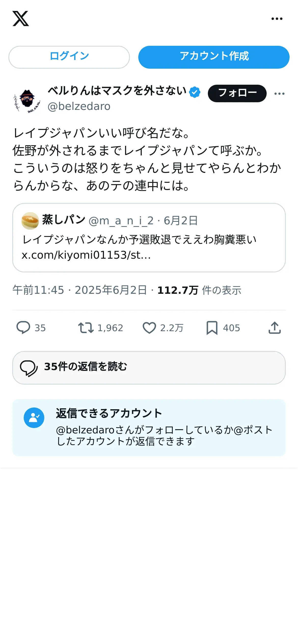The width and height of the screenshot is (298, 644).
Task: Open the post's three-dot options menu
Action: click(279, 94)
